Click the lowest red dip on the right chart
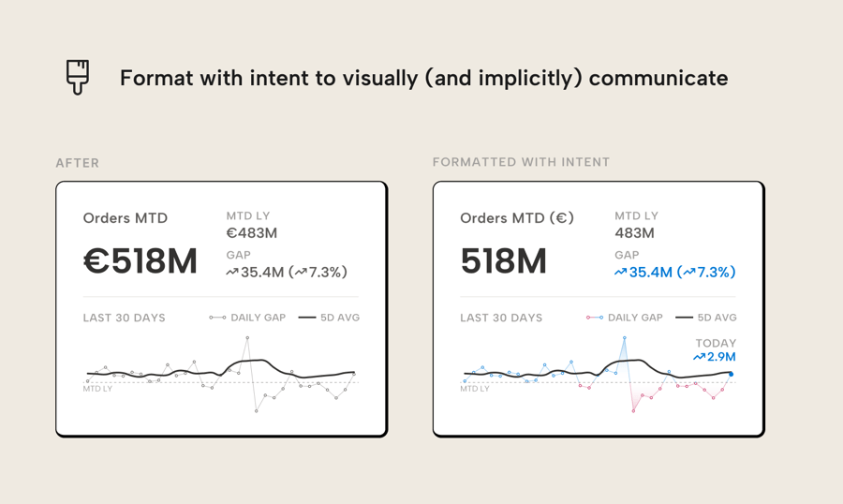This screenshot has width=843, height=504. 633,410
